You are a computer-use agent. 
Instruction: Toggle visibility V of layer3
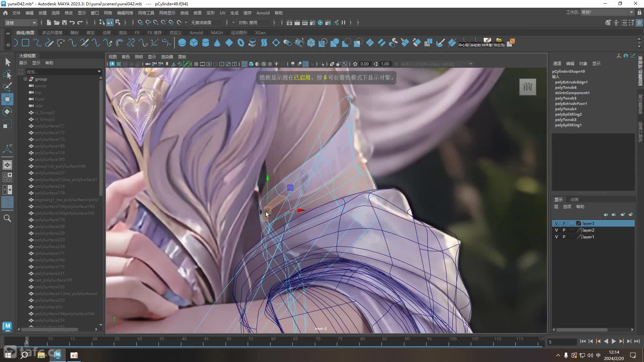(556, 223)
